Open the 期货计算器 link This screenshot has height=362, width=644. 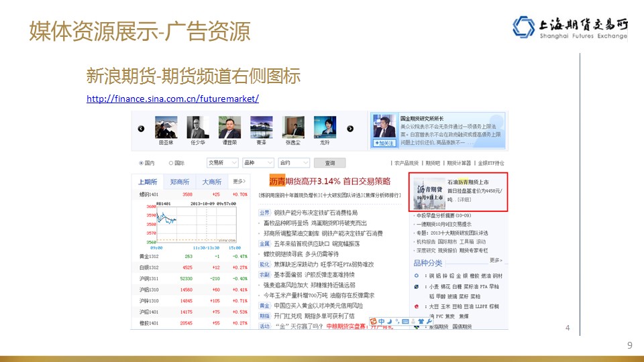[459, 163]
